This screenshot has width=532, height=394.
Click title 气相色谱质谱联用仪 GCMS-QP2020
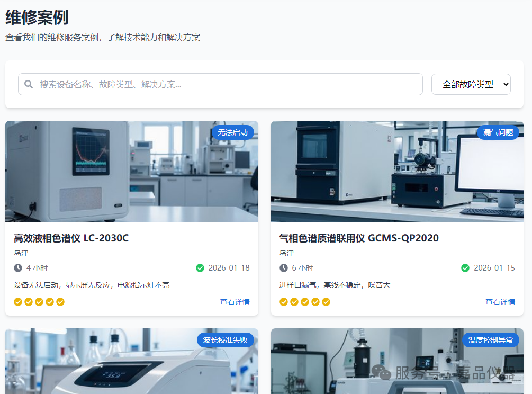pyautogui.click(x=359, y=238)
